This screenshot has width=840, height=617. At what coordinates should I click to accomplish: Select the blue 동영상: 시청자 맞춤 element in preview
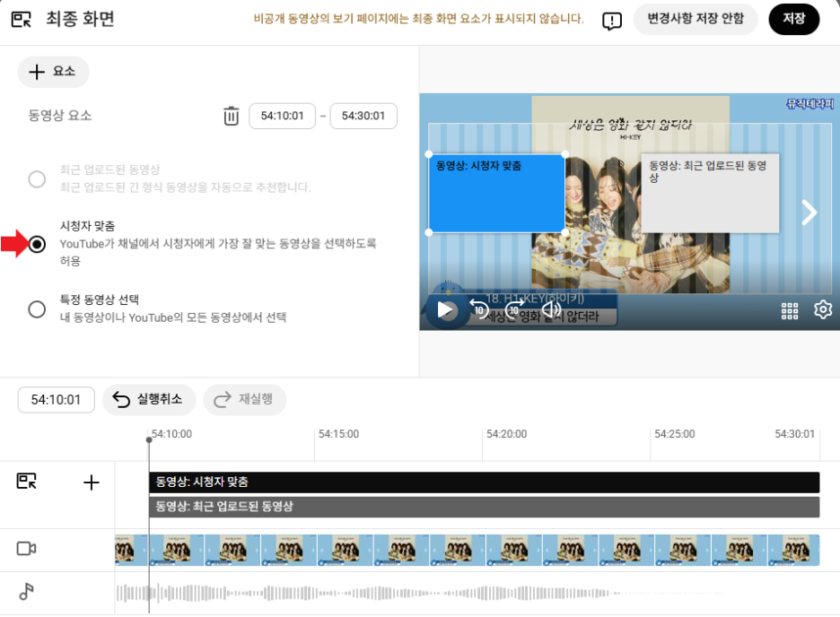pyautogui.click(x=496, y=193)
